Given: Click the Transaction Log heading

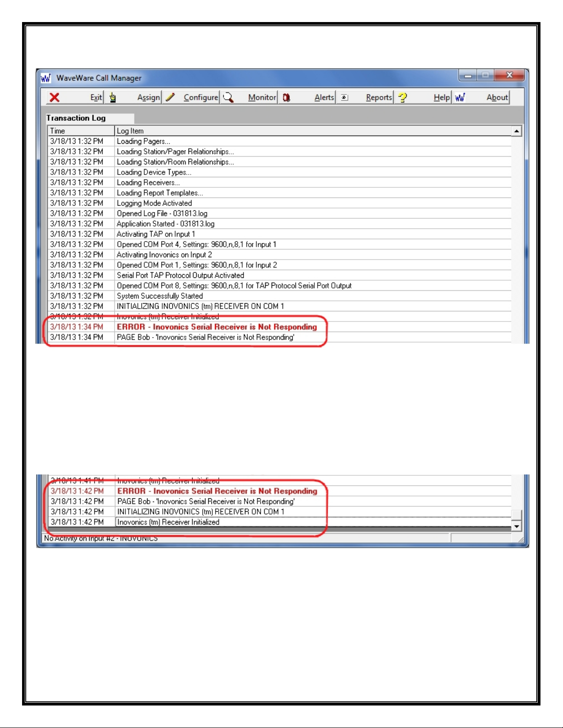Looking at the screenshot, I should pos(76,118).
